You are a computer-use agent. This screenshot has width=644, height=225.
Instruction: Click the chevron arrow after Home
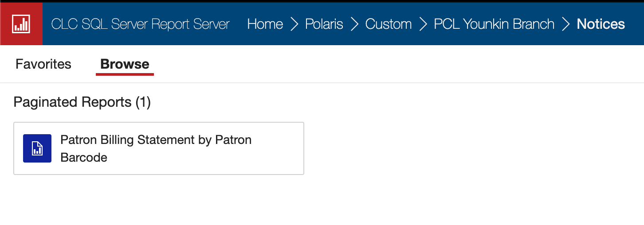(x=295, y=24)
